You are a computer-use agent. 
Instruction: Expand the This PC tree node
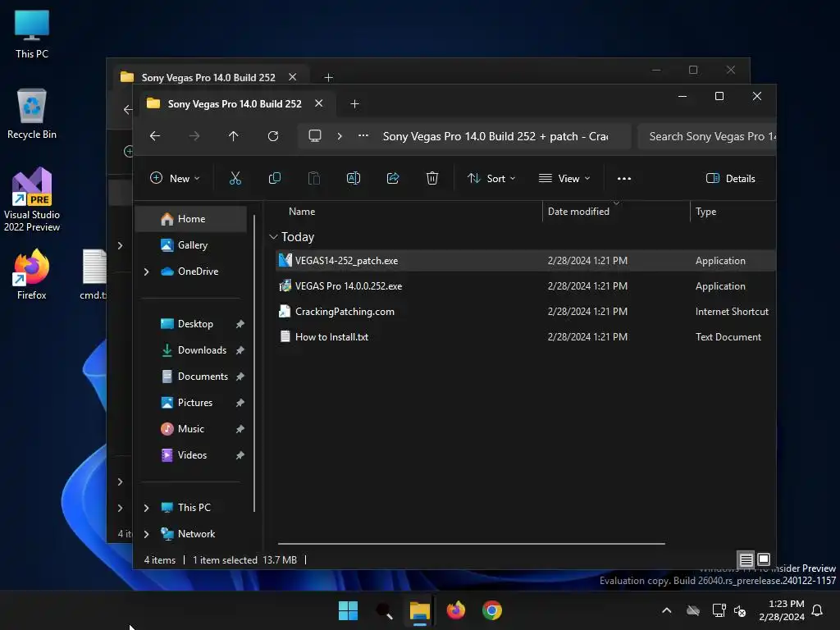point(146,508)
